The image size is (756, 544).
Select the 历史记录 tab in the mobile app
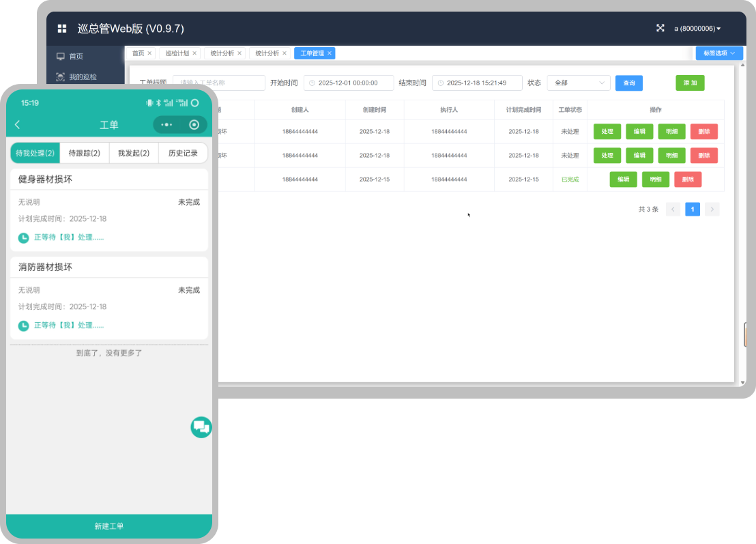pyautogui.click(x=183, y=153)
